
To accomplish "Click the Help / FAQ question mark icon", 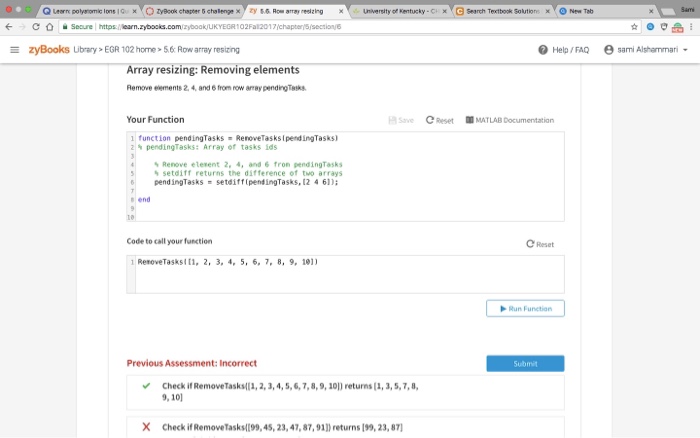I will coord(543,50).
